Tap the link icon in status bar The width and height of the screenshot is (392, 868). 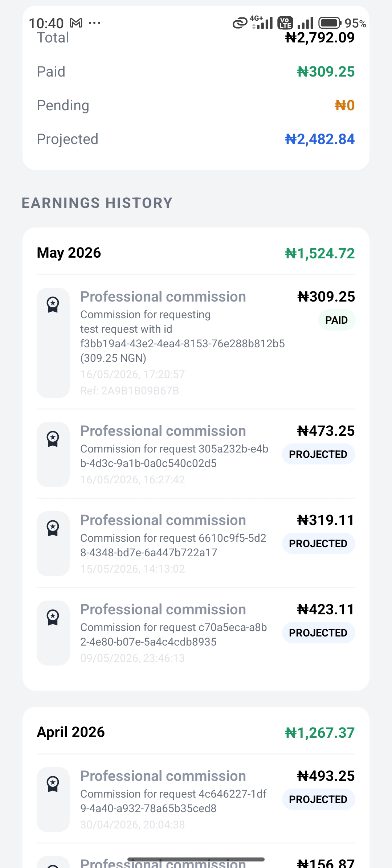tap(240, 24)
